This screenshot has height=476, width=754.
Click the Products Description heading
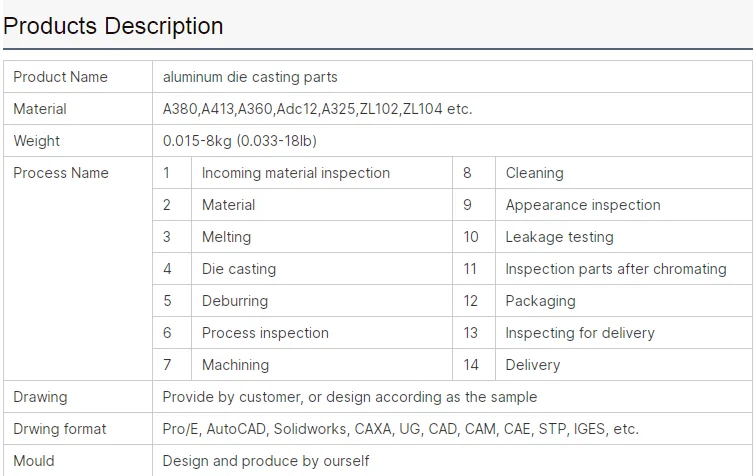pyautogui.click(x=113, y=26)
